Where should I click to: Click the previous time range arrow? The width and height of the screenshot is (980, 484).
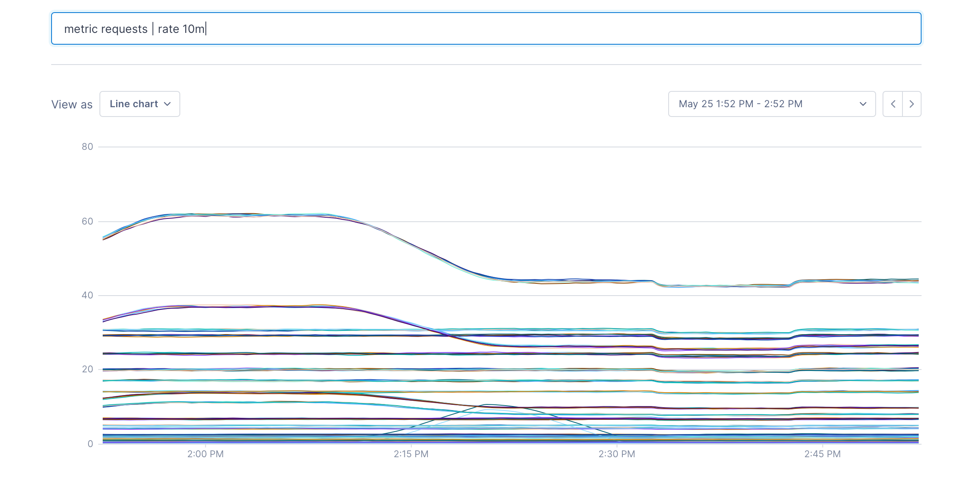(893, 104)
